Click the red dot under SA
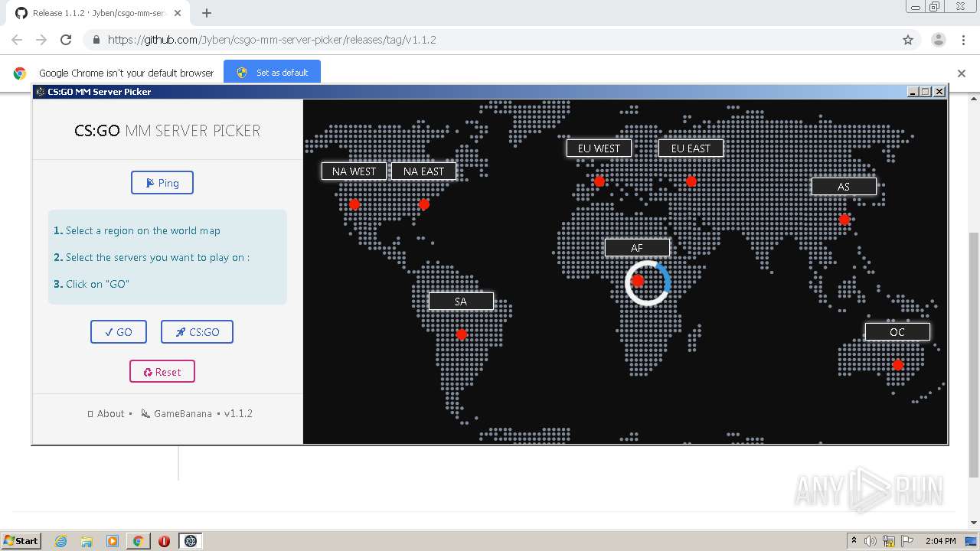The image size is (980, 551). coord(462,334)
